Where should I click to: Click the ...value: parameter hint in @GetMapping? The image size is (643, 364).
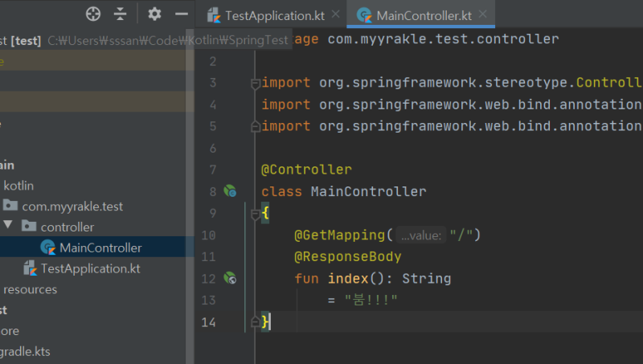[x=421, y=235]
